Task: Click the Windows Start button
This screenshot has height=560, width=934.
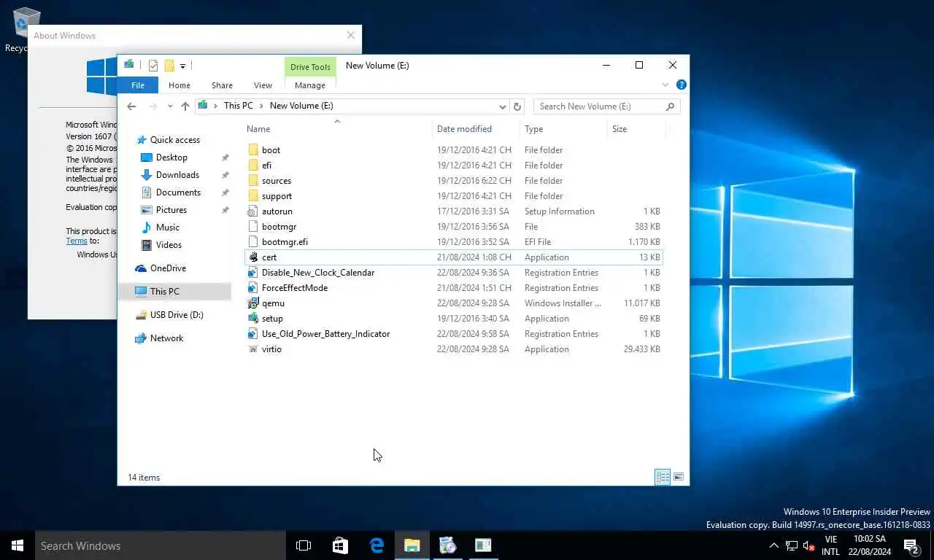Action: point(18,545)
